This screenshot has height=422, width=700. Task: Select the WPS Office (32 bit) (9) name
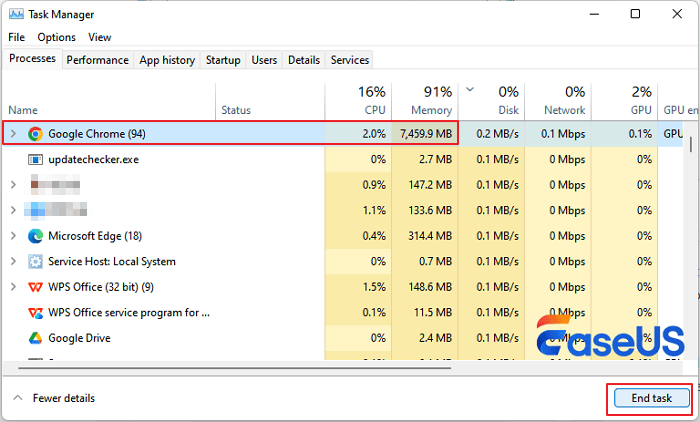tap(101, 287)
